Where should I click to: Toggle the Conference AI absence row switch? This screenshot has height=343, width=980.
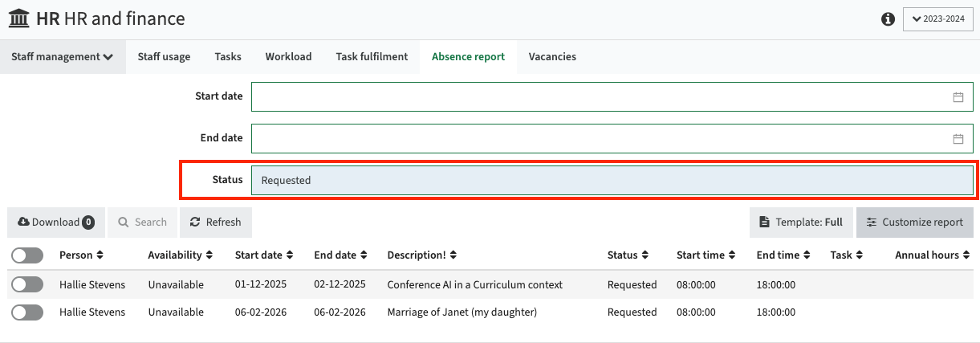[x=27, y=284]
